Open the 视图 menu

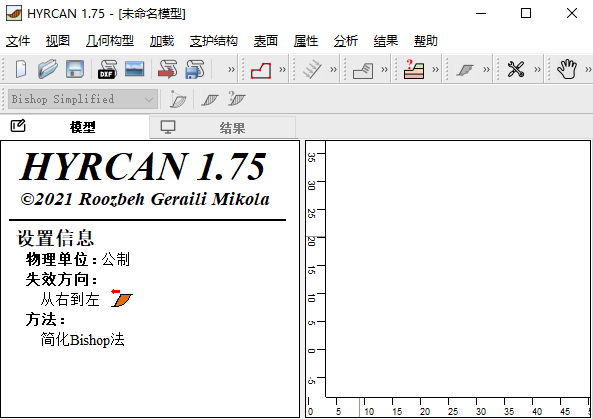coord(57,41)
